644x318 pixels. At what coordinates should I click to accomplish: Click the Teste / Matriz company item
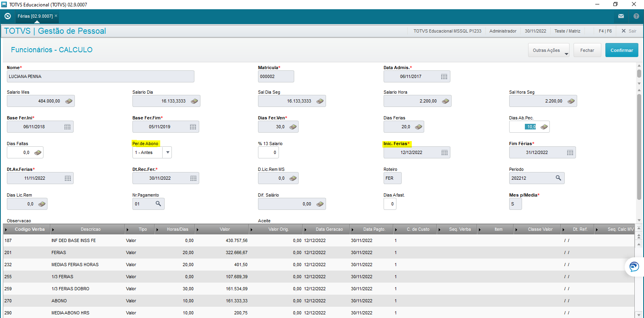567,31
